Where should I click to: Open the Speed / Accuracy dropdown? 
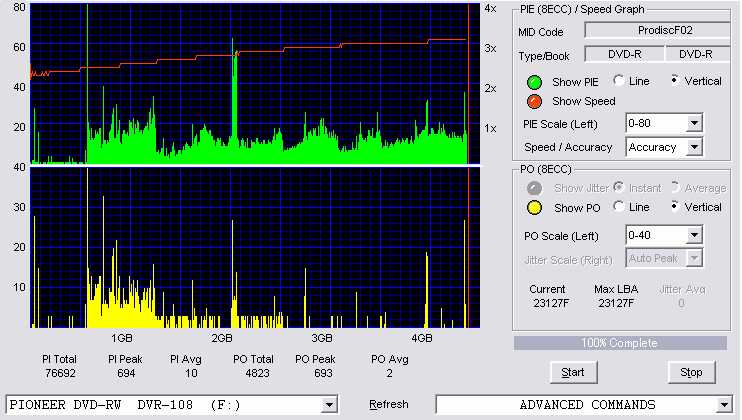694,147
